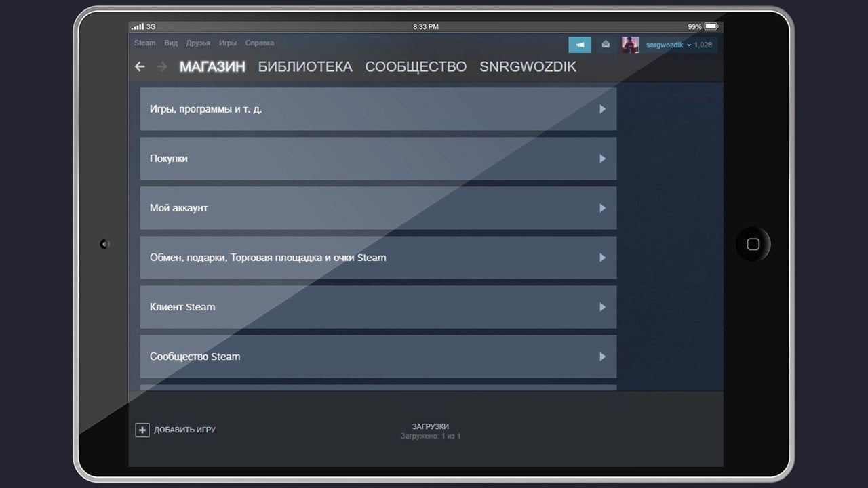Screen dimensions: 868x488
Task: Open the Справка menu
Action: (x=260, y=43)
